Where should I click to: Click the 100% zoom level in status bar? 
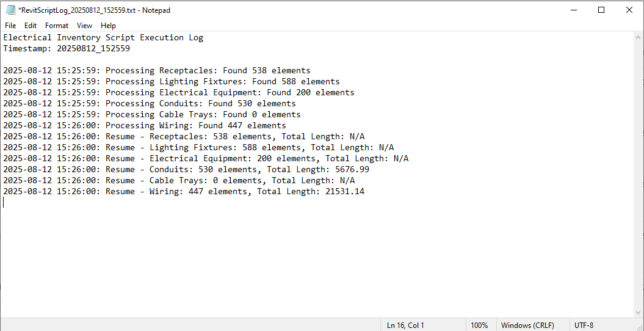479,326
